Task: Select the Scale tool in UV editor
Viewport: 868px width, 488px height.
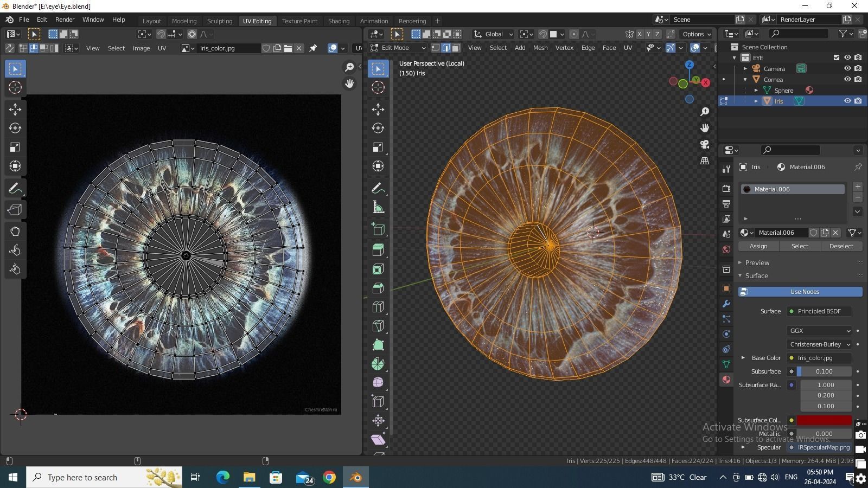Action: 15,147
